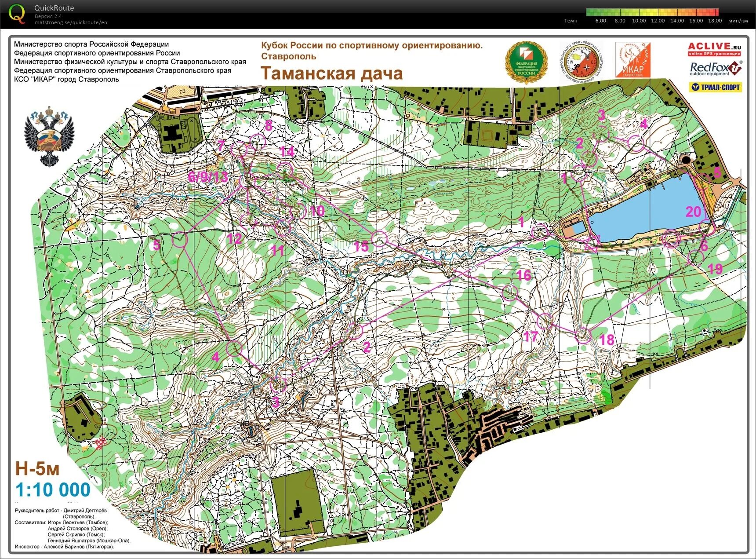Click the '1:10 000' map scale text

coord(53,490)
